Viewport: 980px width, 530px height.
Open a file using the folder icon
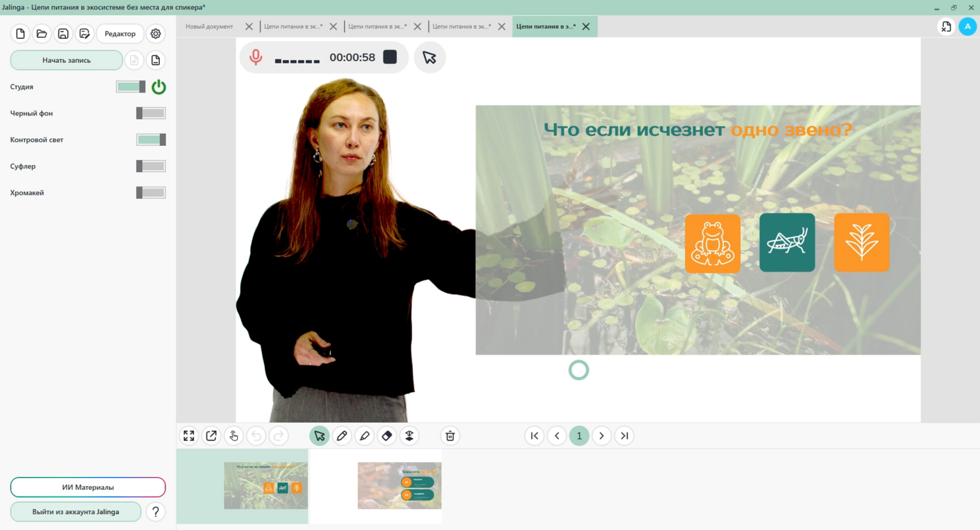tap(41, 34)
